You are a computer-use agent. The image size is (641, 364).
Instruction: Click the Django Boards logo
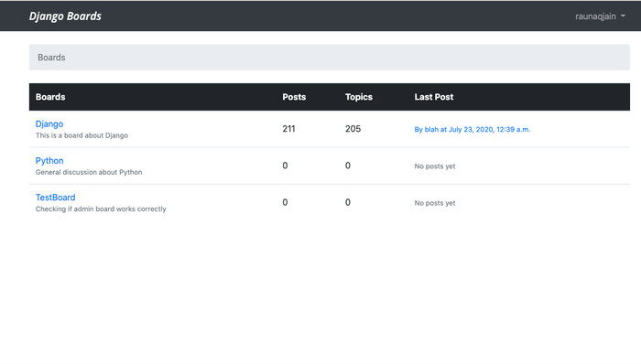(65, 16)
